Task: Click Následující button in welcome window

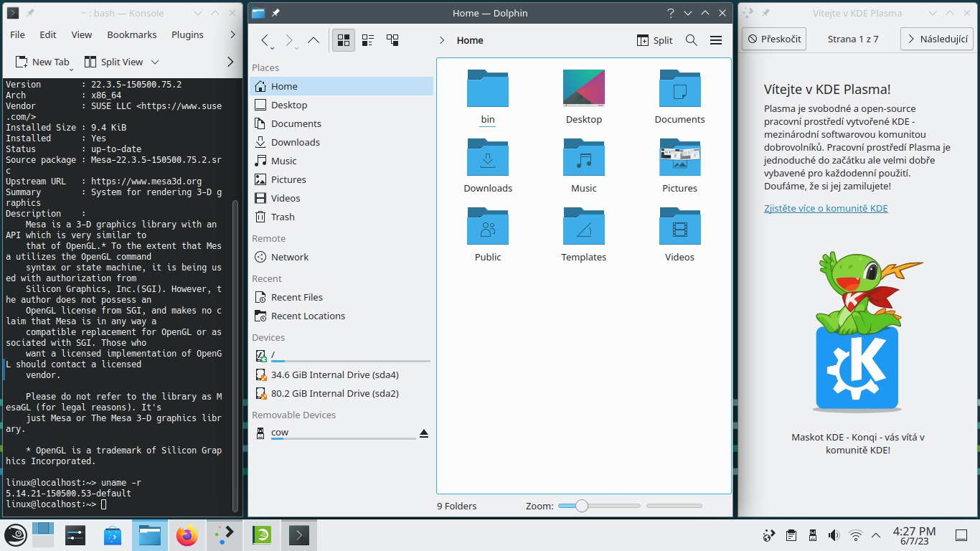Action: [x=937, y=39]
